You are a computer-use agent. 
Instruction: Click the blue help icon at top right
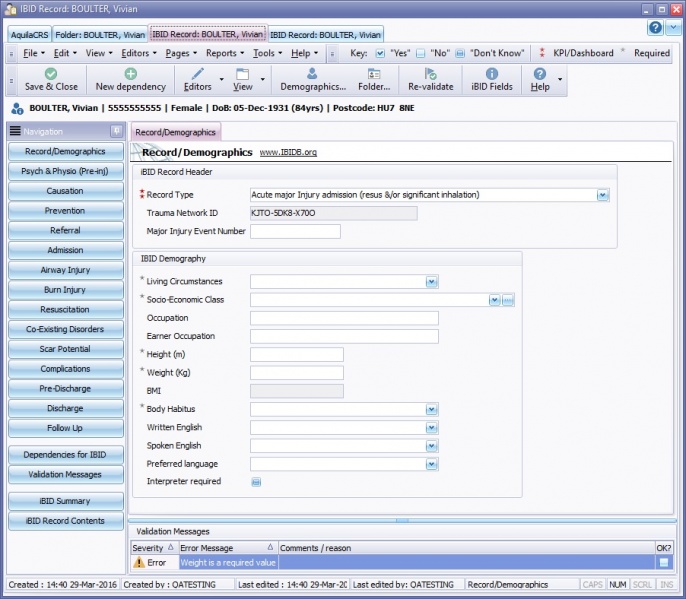pyautogui.click(x=655, y=28)
